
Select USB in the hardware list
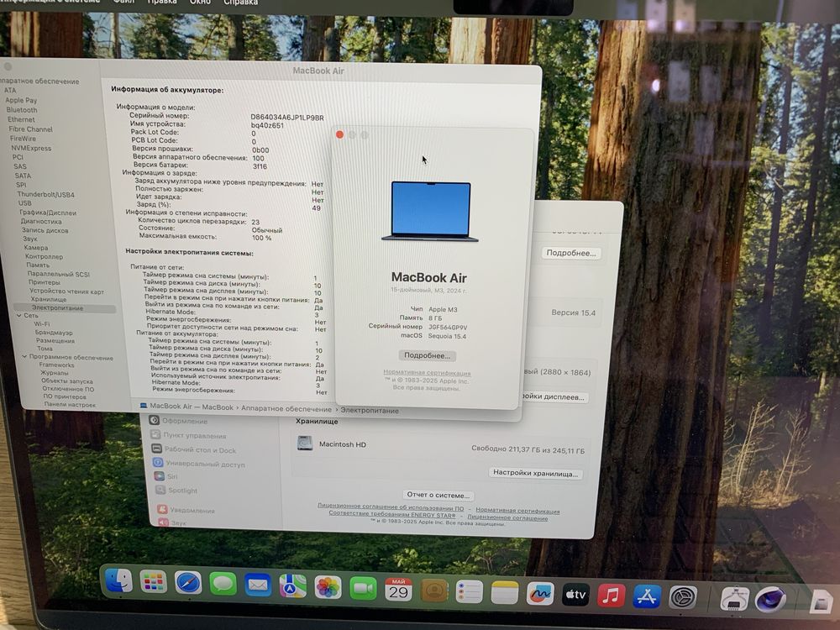pyautogui.click(x=24, y=203)
